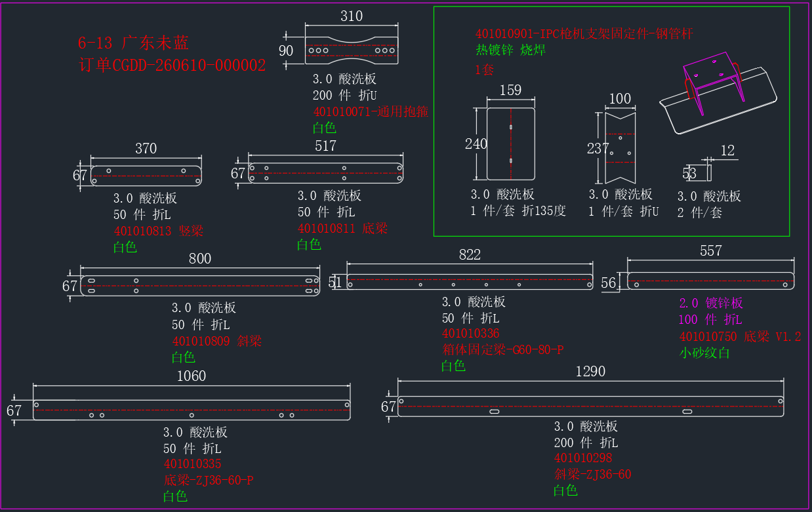The image size is (812, 512).
Task: Select the 517 dimension text
Action: 325,146
